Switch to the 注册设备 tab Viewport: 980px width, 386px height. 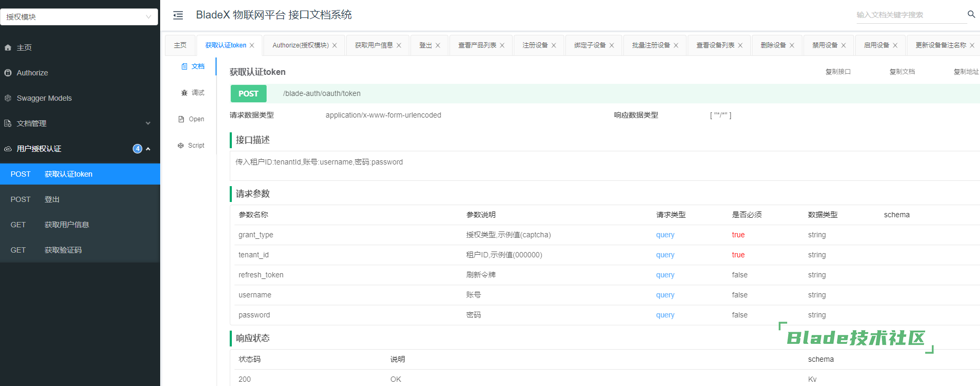click(535, 45)
